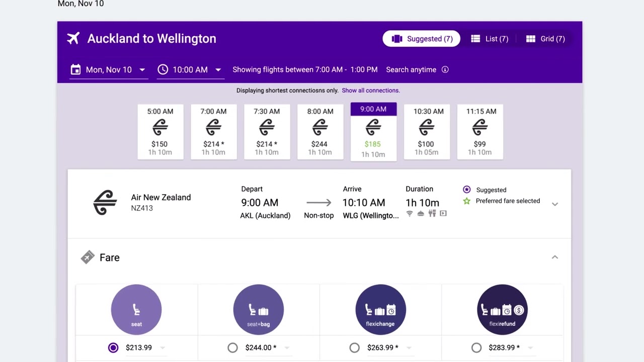Select the $213.99 seat fare radio button
Viewport: 644px width, 362px height.
pyautogui.click(x=113, y=347)
